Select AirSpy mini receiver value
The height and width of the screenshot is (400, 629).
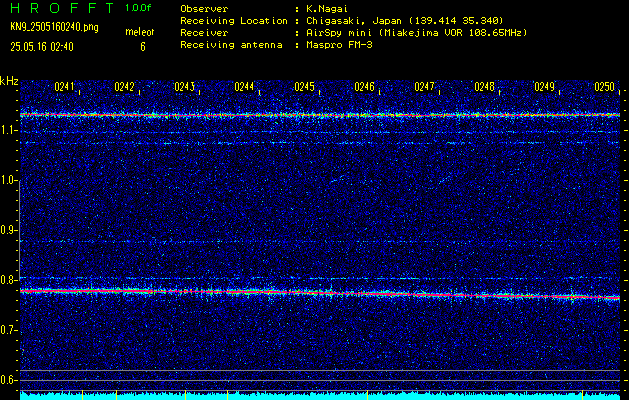click(x=417, y=33)
